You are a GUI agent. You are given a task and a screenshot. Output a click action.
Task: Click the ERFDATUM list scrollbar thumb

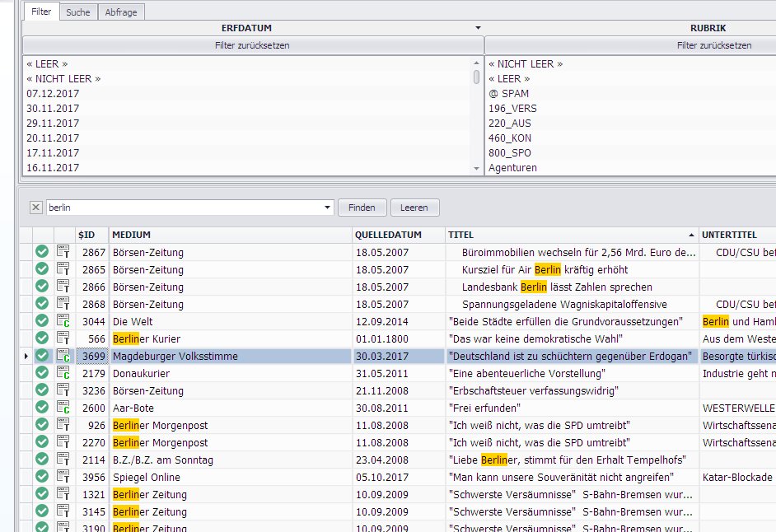pos(476,77)
